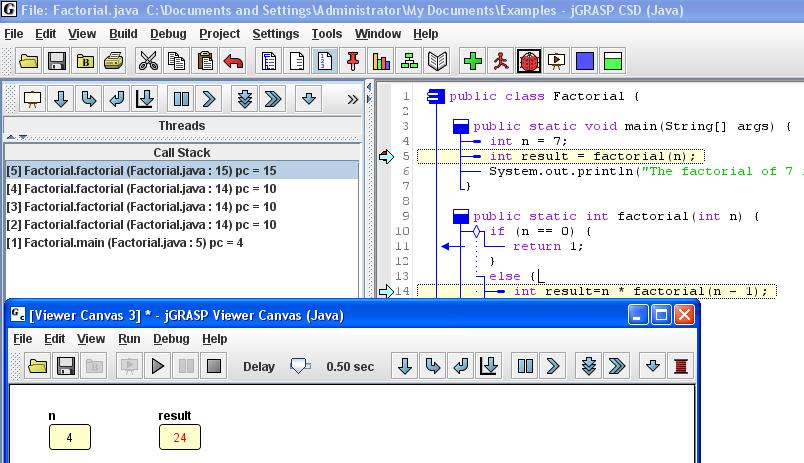Easel icon in the main debug toolbar
Viewport: 804px width, 463px height.
[33, 98]
